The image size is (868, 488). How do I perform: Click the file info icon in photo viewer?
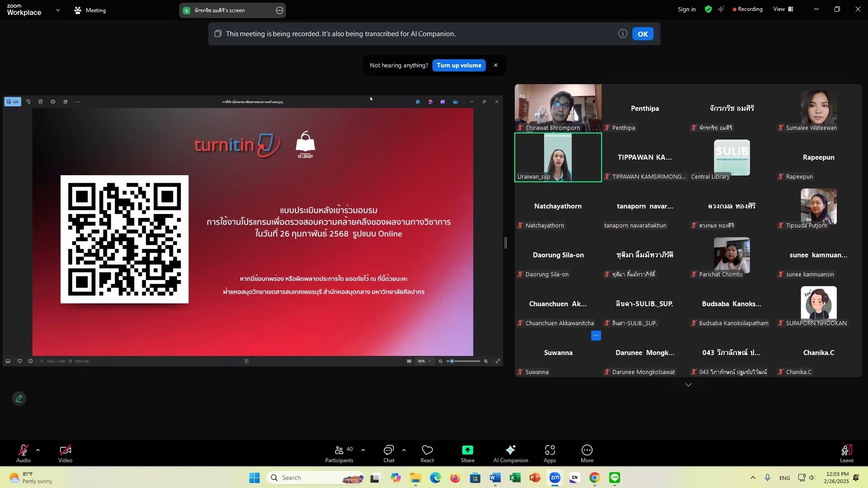tap(30, 361)
